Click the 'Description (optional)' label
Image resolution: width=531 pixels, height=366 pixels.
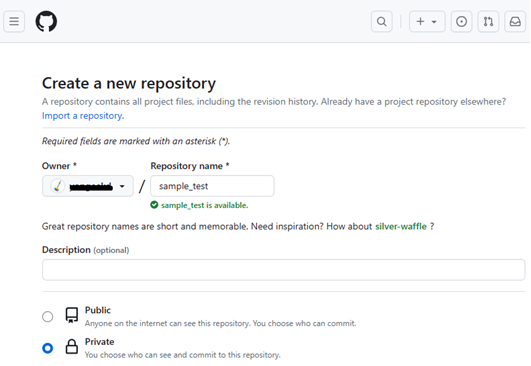pyautogui.click(x=86, y=250)
